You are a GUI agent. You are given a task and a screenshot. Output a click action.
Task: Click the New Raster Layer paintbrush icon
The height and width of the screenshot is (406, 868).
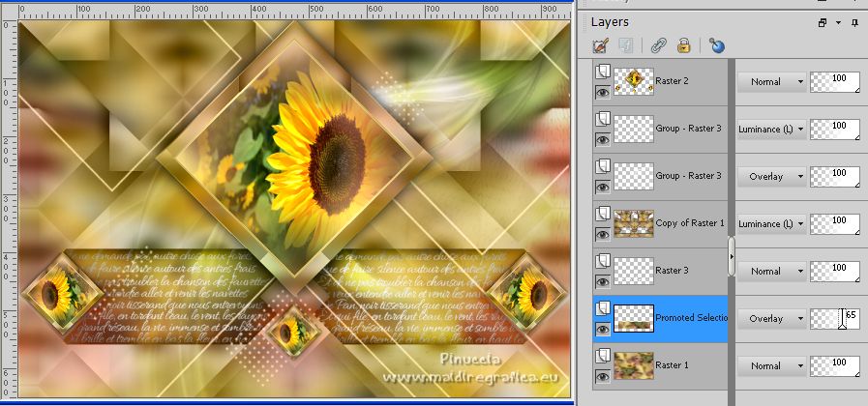coord(601,45)
